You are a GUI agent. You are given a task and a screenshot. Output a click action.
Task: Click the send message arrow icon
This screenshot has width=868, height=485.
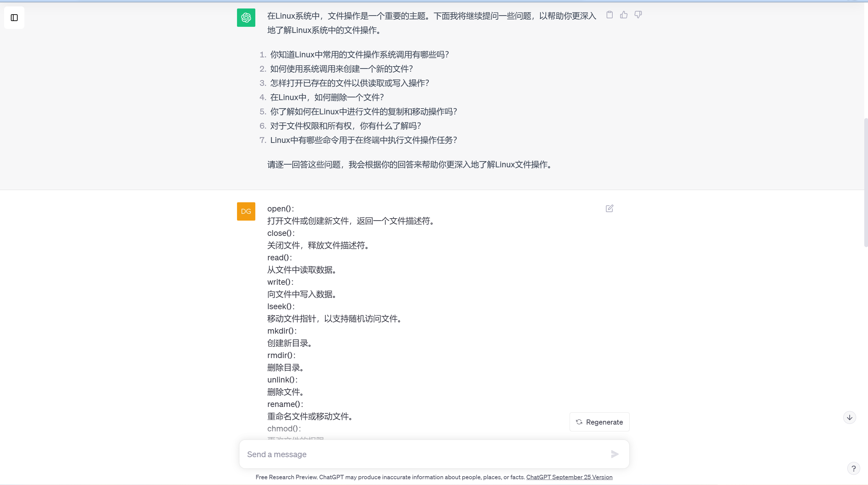coord(615,454)
